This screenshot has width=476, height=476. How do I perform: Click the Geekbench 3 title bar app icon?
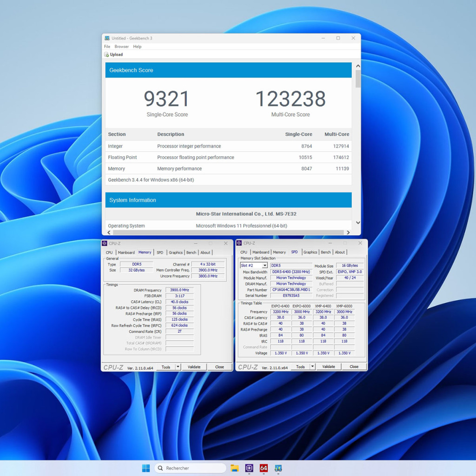point(107,38)
